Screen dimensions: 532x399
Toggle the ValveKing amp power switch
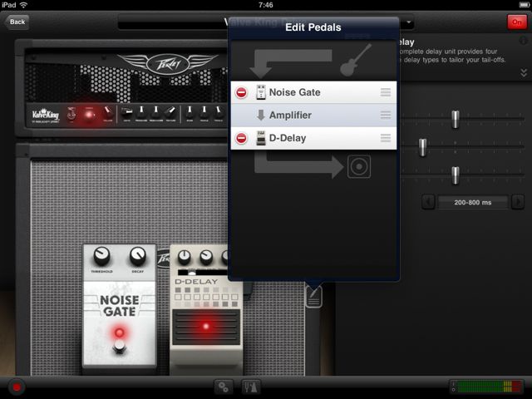[71, 114]
